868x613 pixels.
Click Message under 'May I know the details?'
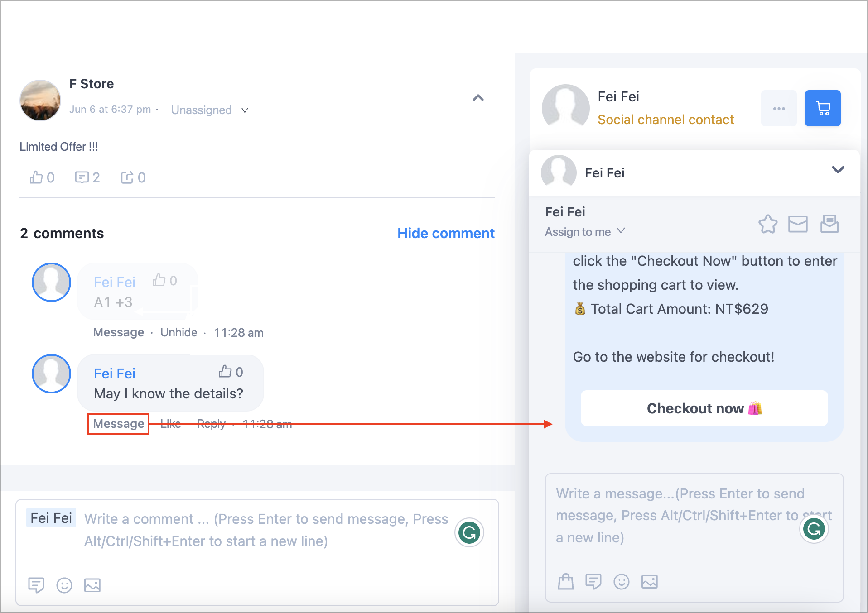pyautogui.click(x=118, y=424)
